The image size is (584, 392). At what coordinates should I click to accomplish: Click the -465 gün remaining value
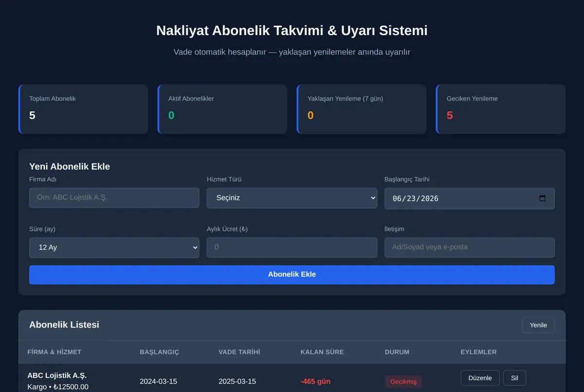click(x=315, y=381)
